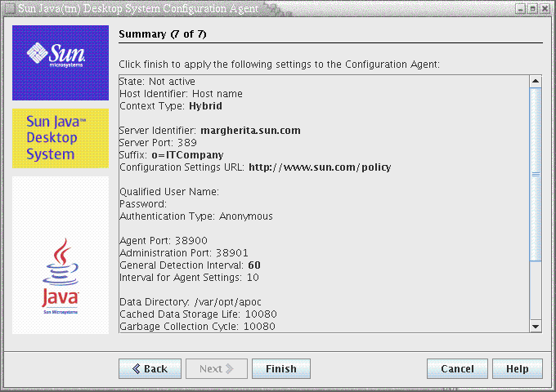Click Finish to apply settings

[281, 368]
